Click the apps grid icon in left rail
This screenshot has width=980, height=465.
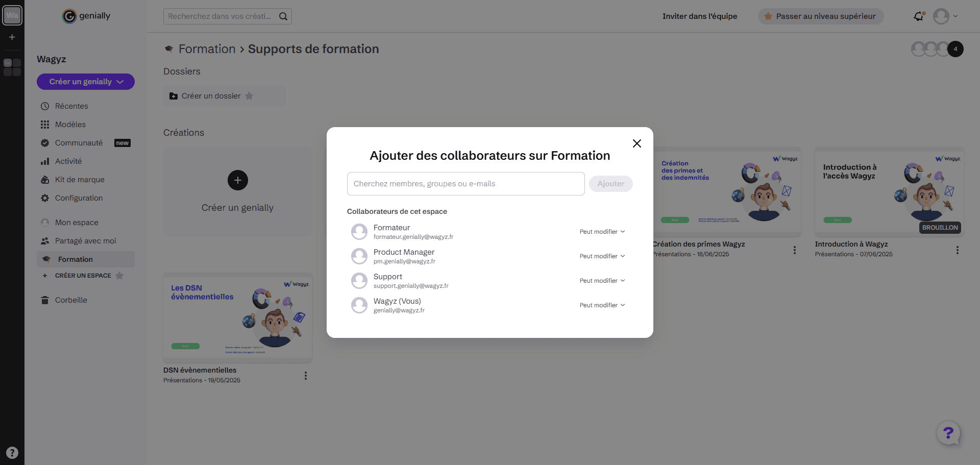(x=12, y=67)
